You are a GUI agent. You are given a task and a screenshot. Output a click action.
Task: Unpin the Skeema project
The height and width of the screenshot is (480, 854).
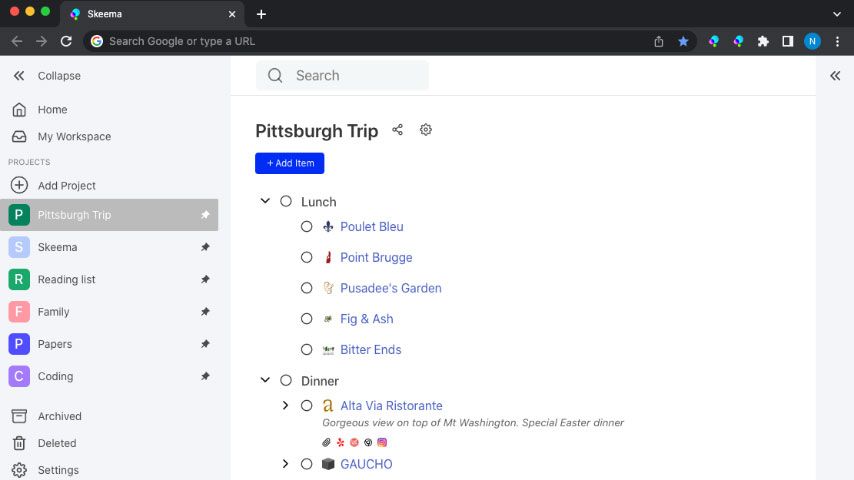click(205, 247)
